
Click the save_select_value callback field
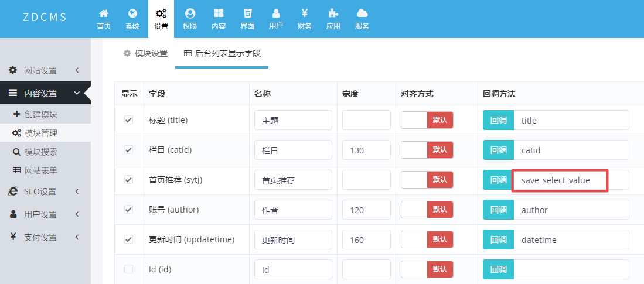(x=571, y=180)
